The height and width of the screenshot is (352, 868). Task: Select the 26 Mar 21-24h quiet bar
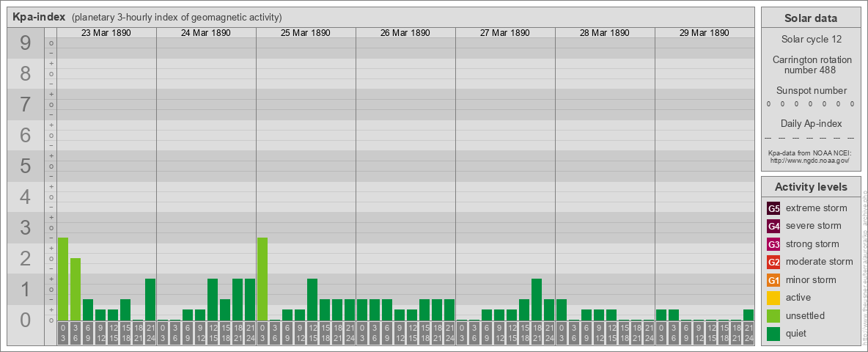coord(449,310)
